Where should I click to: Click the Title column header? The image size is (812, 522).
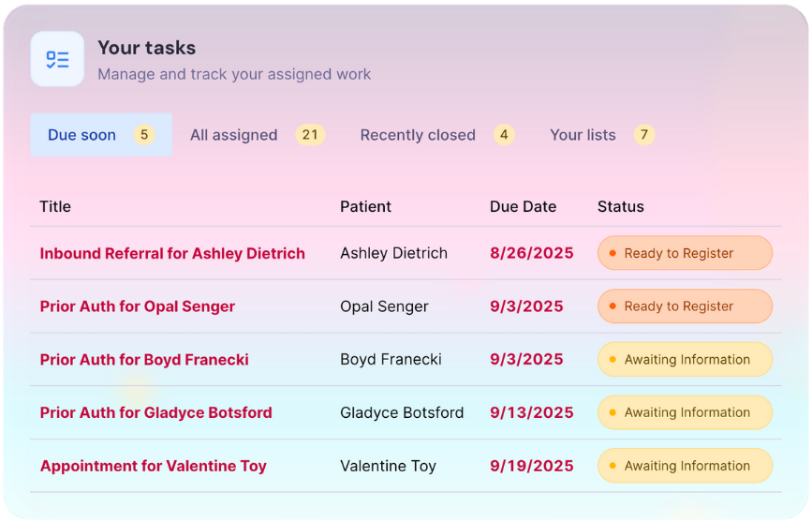pyautogui.click(x=55, y=206)
